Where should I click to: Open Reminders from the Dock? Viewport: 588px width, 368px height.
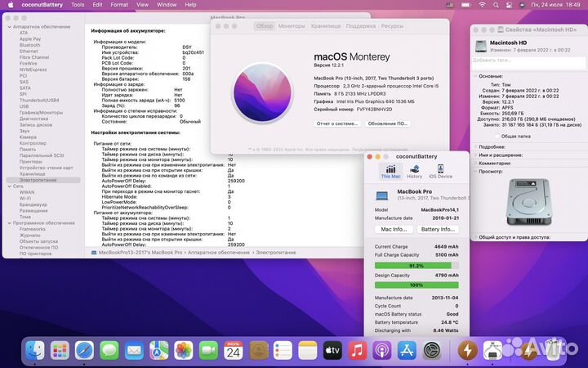(283, 351)
